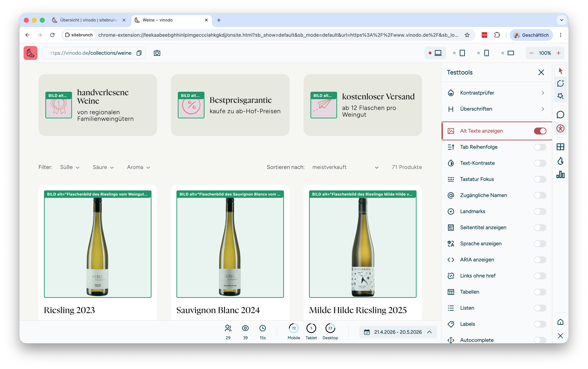The image size is (588, 369).
Task: Expand the Überschriften section
Action: pyautogui.click(x=496, y=109)
